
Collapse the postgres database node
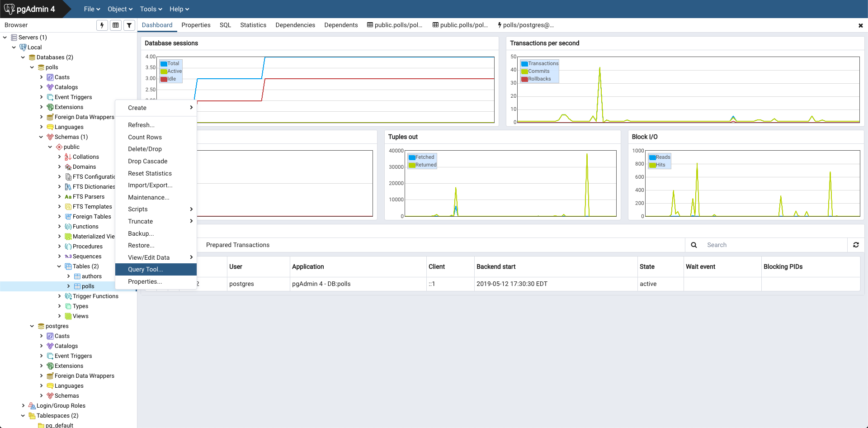32,326
